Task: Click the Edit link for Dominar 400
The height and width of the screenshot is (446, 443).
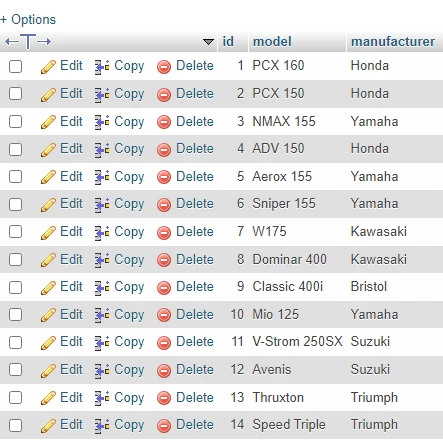Action: pos(71,259)
